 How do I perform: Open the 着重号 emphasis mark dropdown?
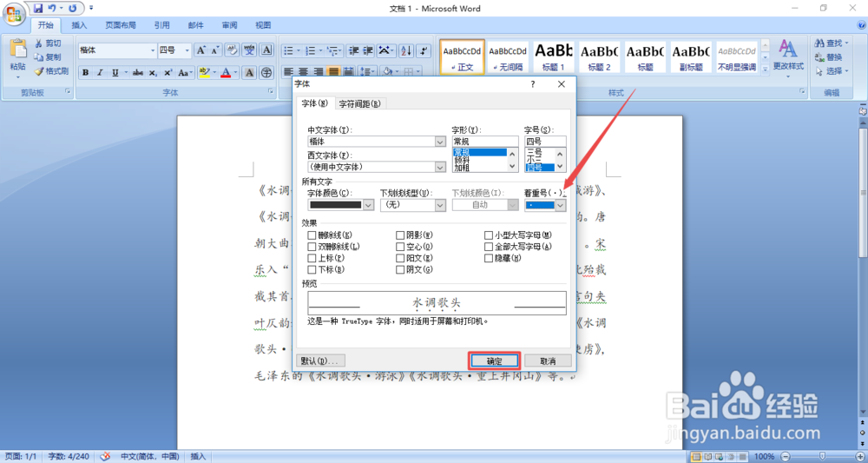(561, 205)
